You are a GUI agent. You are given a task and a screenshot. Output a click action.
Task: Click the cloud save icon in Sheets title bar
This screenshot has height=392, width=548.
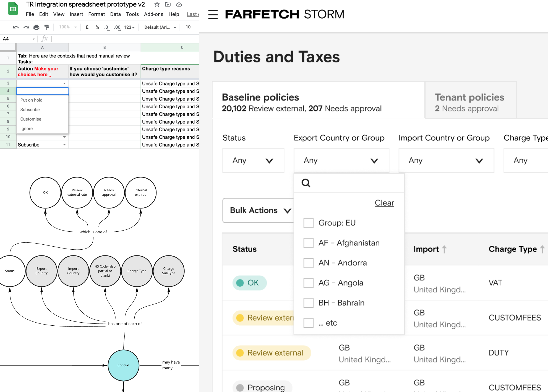179,5
